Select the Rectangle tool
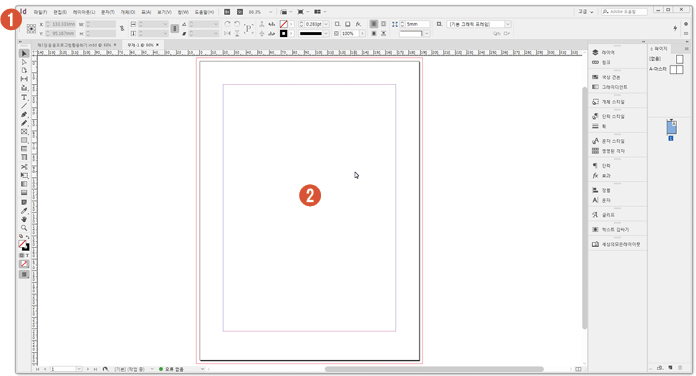696x376 pixels. tap(24, 140)
